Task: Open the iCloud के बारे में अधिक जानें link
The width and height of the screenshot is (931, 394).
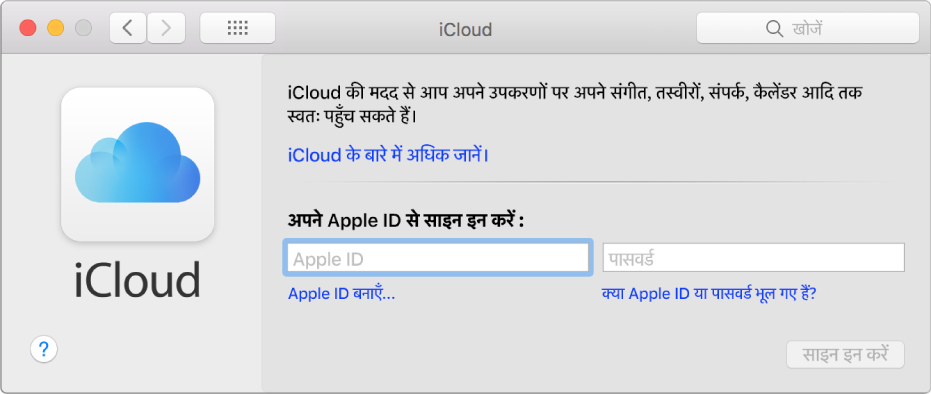Action: [388, 155]
